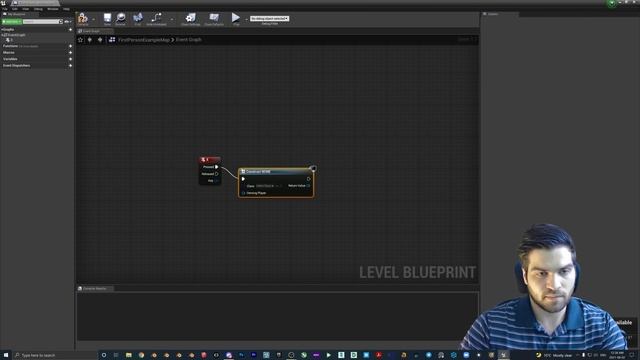Screen dimensions: 640x360
Task: Open the Play options dropdown arrow
Action: pos(246,19)
